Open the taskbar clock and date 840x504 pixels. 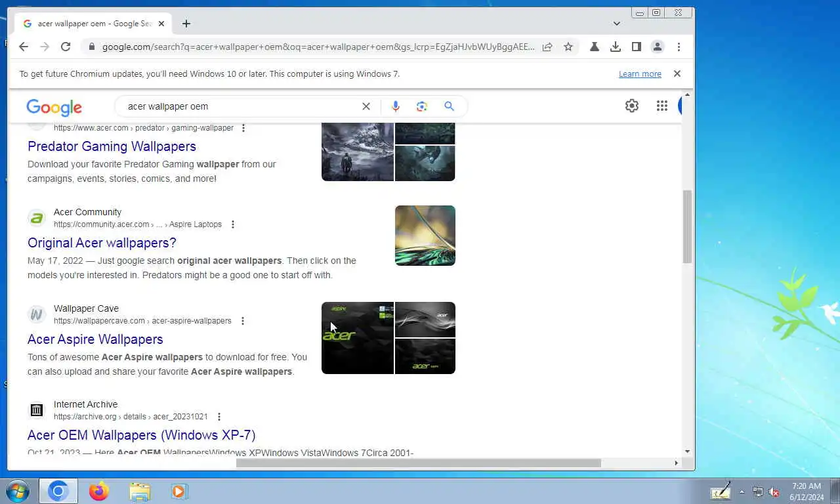tap(807, 492)
